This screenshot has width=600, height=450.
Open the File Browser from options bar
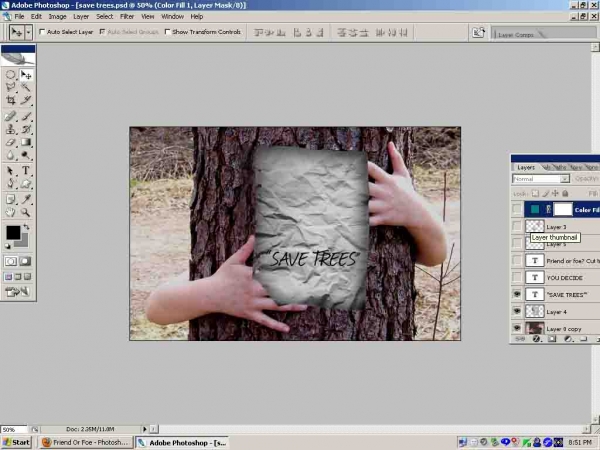478,33
